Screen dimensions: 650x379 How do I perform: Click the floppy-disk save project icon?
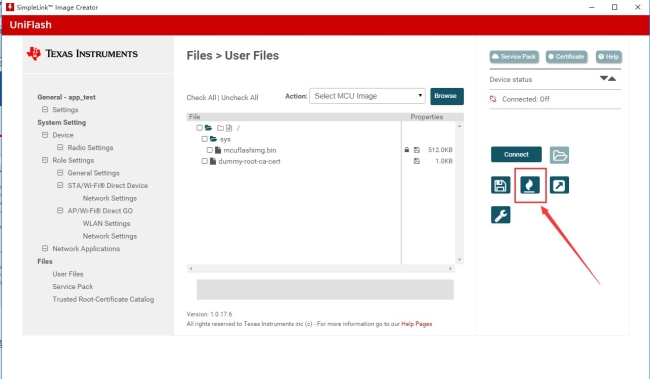pyautogui.click(x=500, y=185)
